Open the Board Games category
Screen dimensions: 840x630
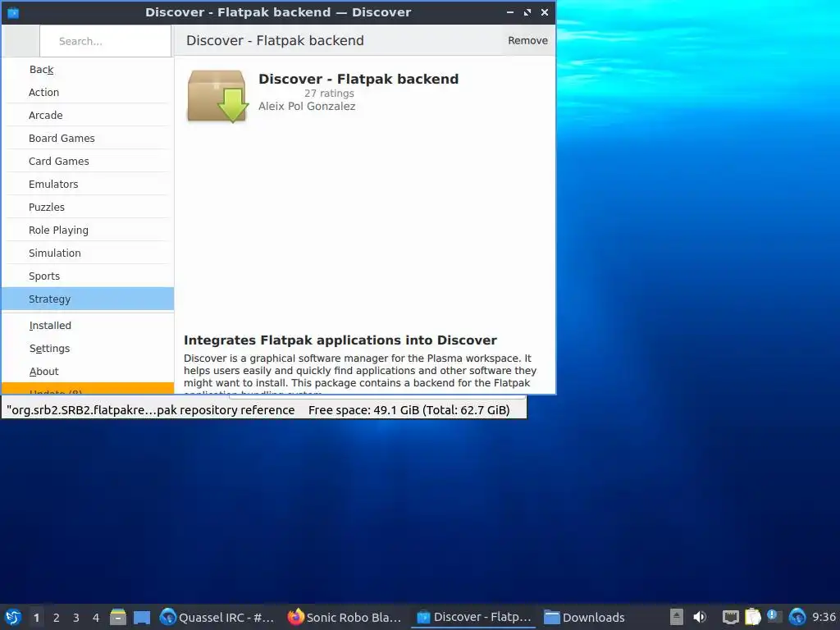tap(89, 138)
